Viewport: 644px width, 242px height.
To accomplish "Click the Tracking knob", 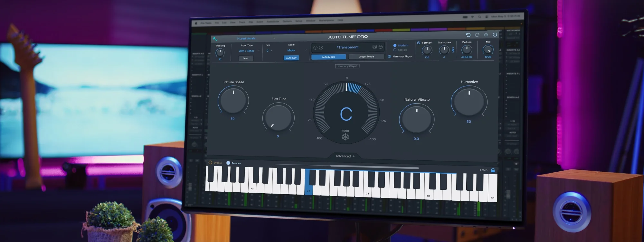I will 220,53.
